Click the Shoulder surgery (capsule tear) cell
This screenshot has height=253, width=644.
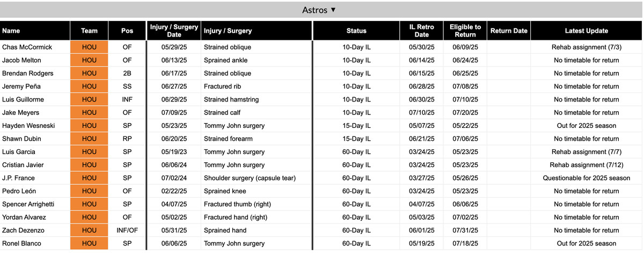tap(250, 178)
